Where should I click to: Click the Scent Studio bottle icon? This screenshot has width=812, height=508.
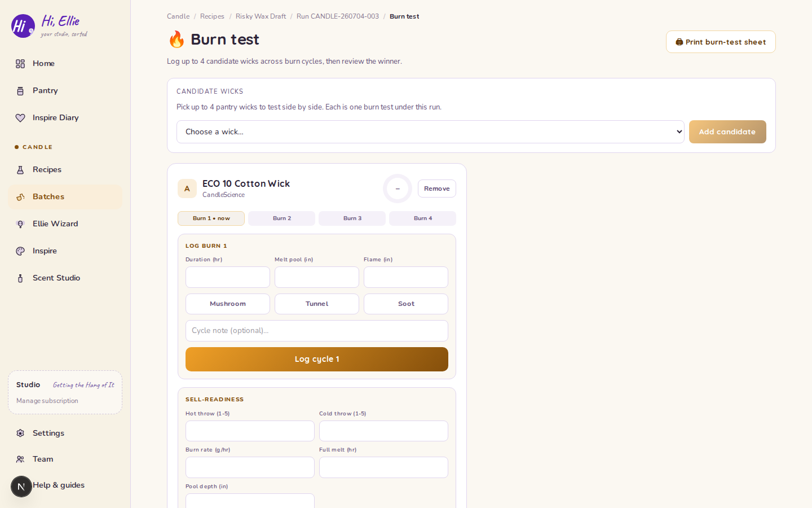(x=20, y=278)
